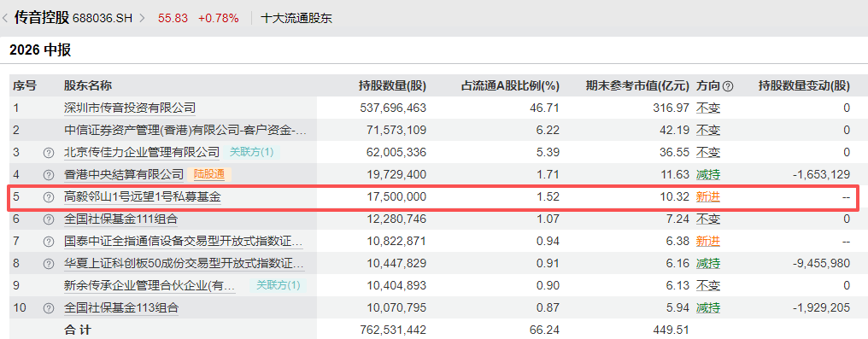Open 中信证券资产管理(香港)有限公司 shareholder link

pyautogui.click(x=185, y=130)
